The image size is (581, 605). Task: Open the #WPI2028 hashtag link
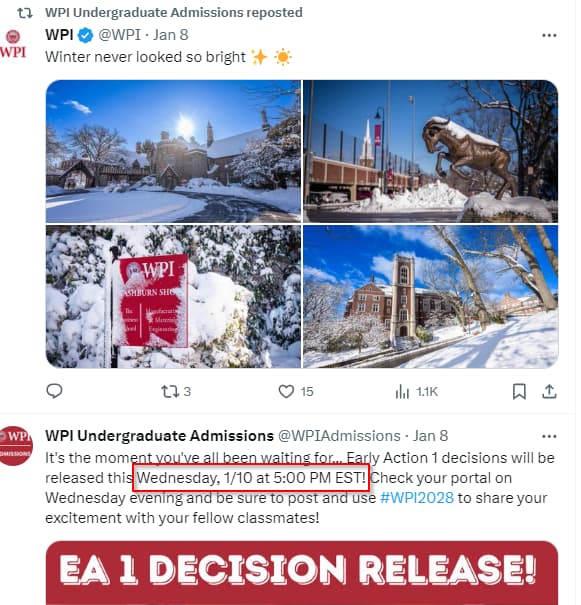tap(417, 498)
